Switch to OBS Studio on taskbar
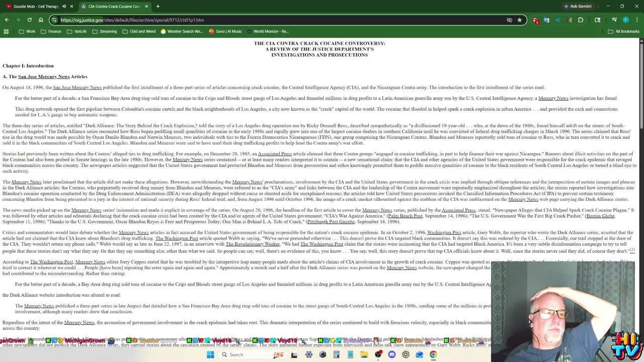 (378, 354)
